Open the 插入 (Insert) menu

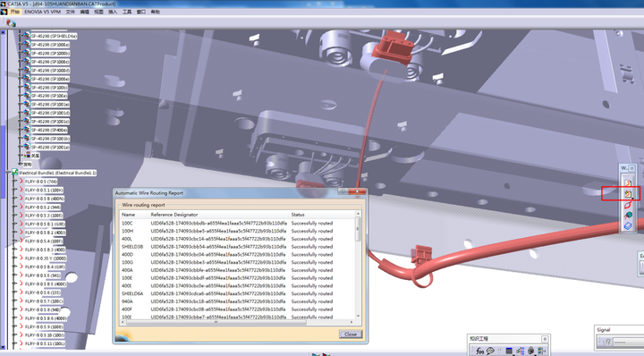pyautogui.click(x=113, y=12)
